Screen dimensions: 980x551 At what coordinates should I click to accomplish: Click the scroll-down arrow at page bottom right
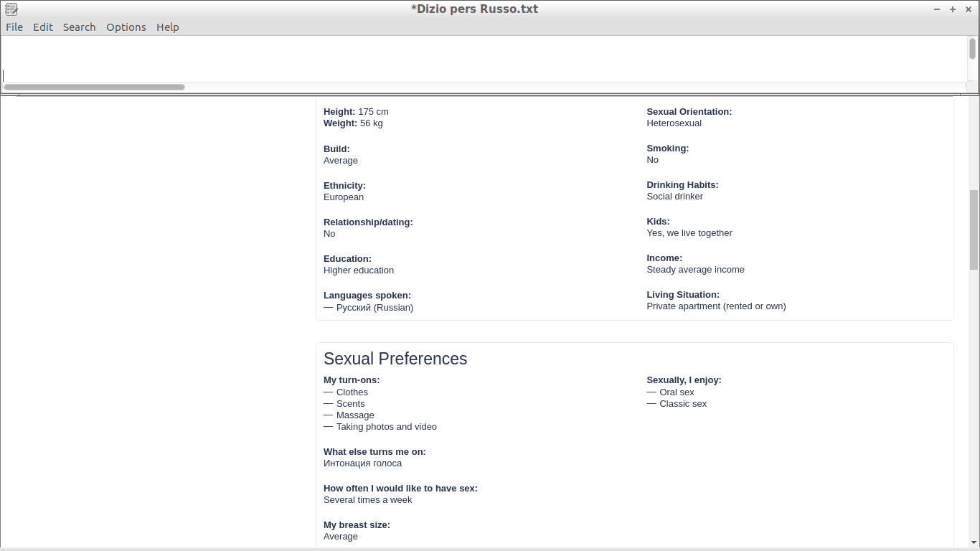[x=974, y=543]
